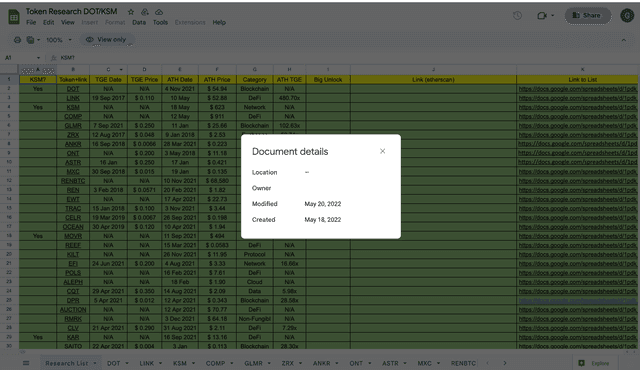Viewport: 640px width, 370px height.
Task: Open the GLMR token link
Action: tap(73, 126)
